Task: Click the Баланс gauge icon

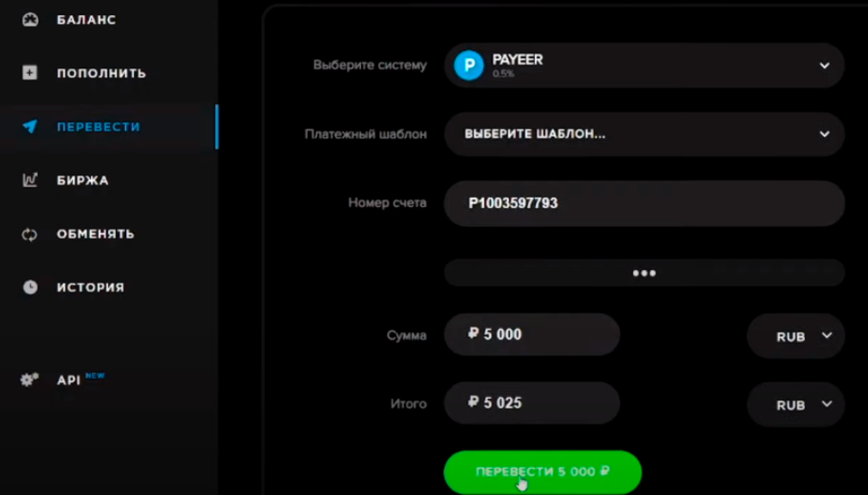Action: click(30, 20)
